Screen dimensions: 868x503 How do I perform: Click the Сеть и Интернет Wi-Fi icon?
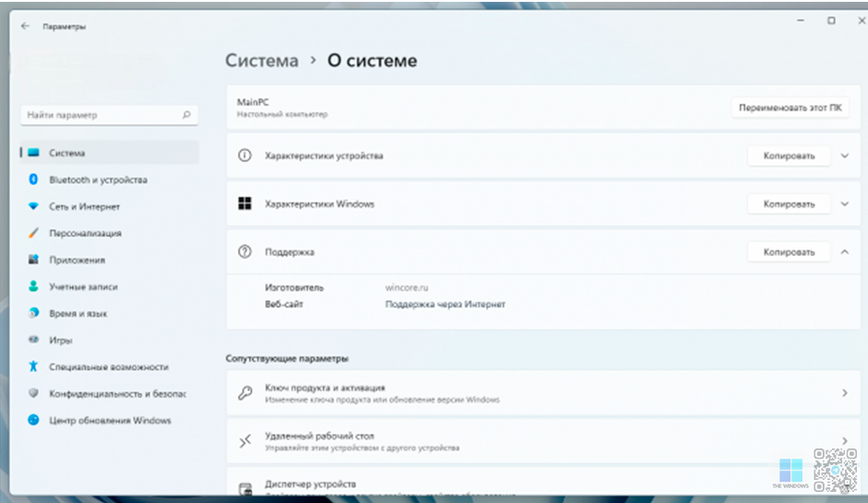click(34, 206)
